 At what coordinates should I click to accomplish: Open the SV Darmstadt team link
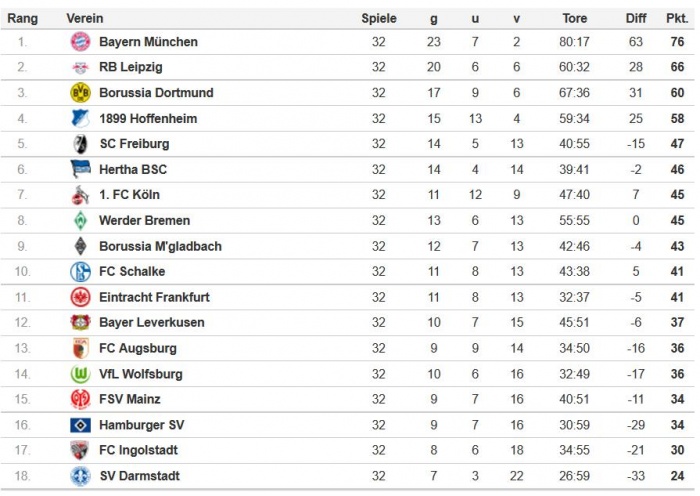pos(139,476)
